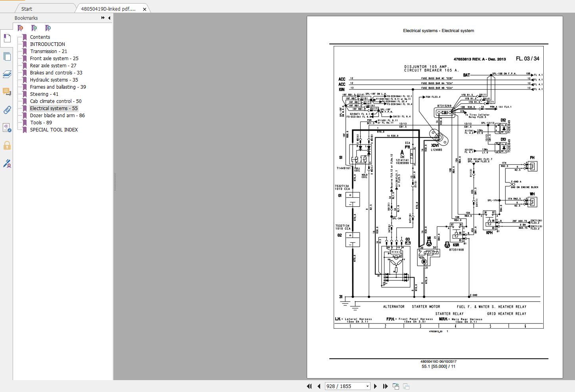Screen dimensions: 575x392
Task: Open the Security padlock panel
Action: pyautogui.click(x=7, y=145)
